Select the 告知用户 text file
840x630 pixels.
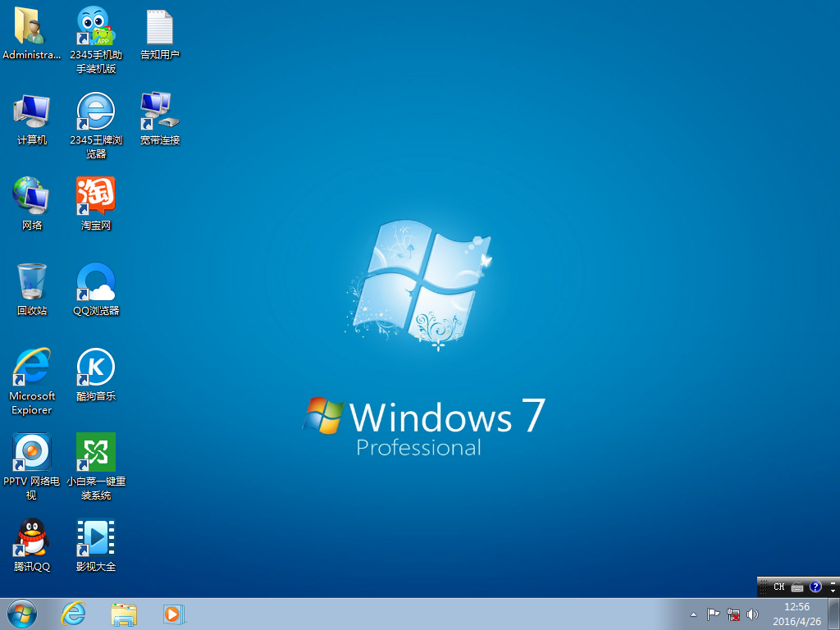[x=160, y=33]
